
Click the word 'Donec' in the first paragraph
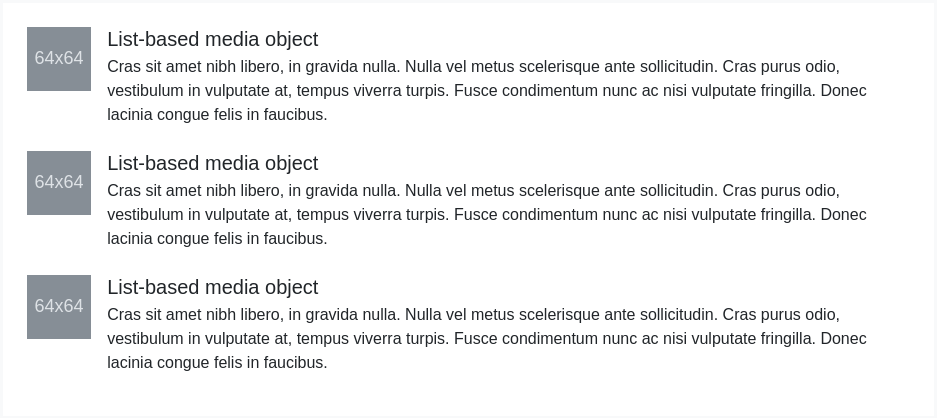pos(843,91)
